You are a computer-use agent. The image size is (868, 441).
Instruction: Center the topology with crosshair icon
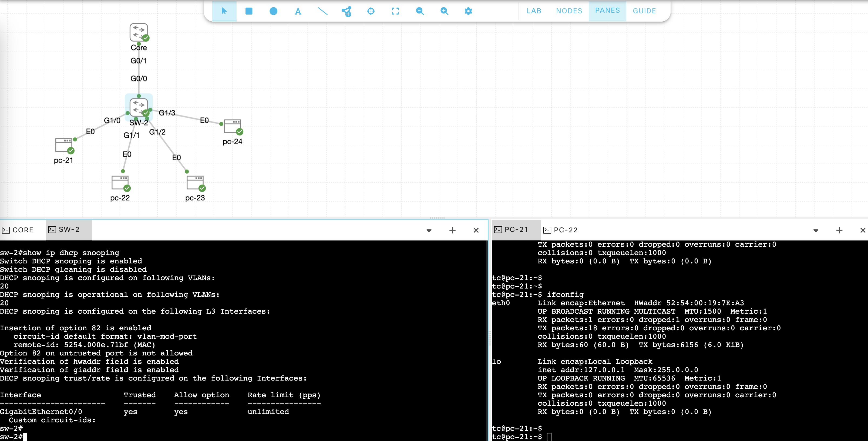tap(371, 11)
